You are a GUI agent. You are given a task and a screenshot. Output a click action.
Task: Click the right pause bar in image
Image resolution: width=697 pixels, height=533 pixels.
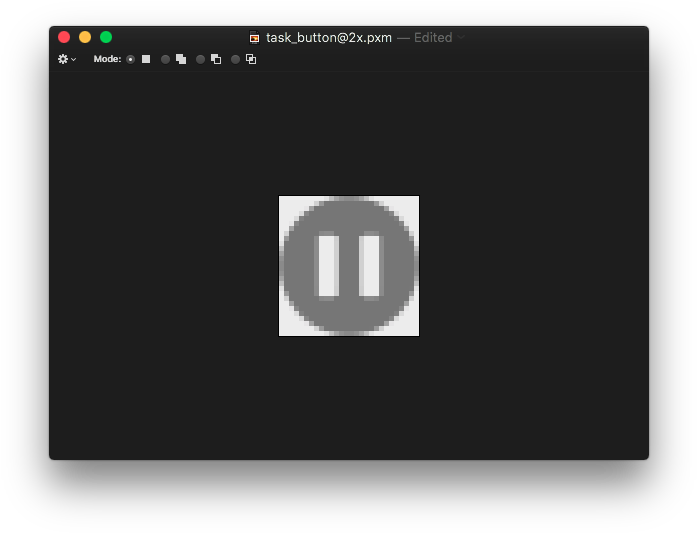tap(369, 266)
